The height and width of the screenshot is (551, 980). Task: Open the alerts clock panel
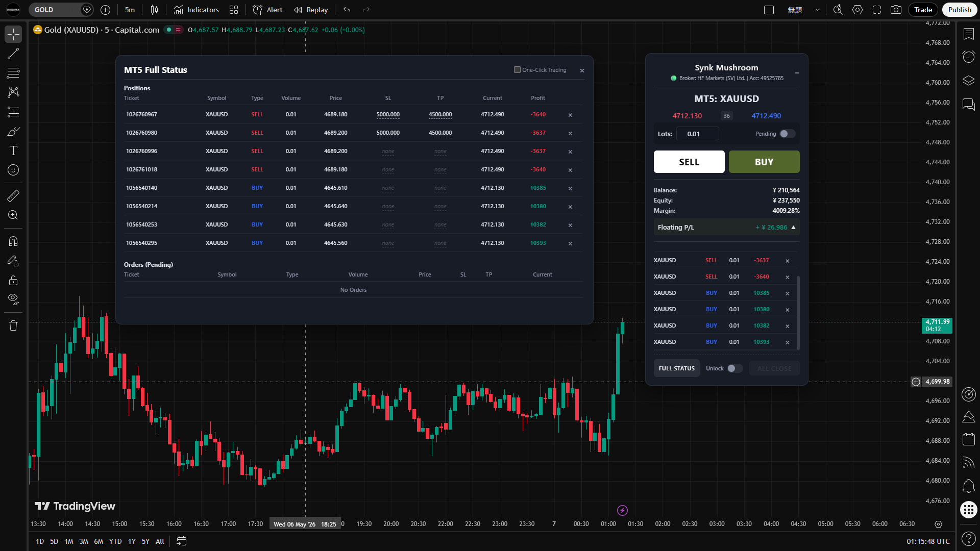(x=969, y=57)
